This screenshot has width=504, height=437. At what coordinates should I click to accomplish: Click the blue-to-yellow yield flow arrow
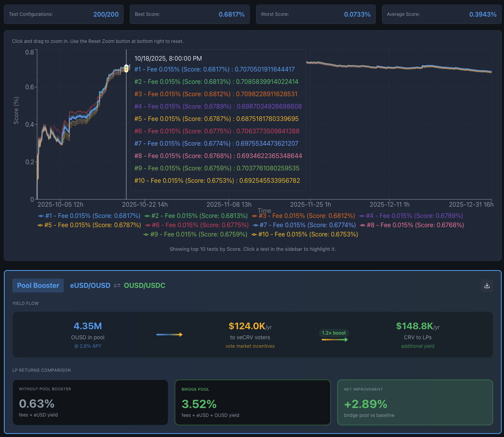(x=169, y=335)
